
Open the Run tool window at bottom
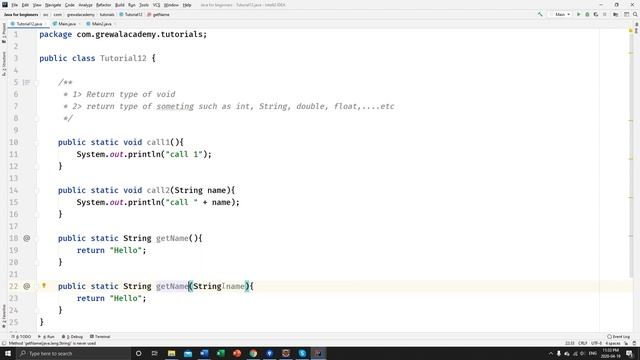point(47,337)
